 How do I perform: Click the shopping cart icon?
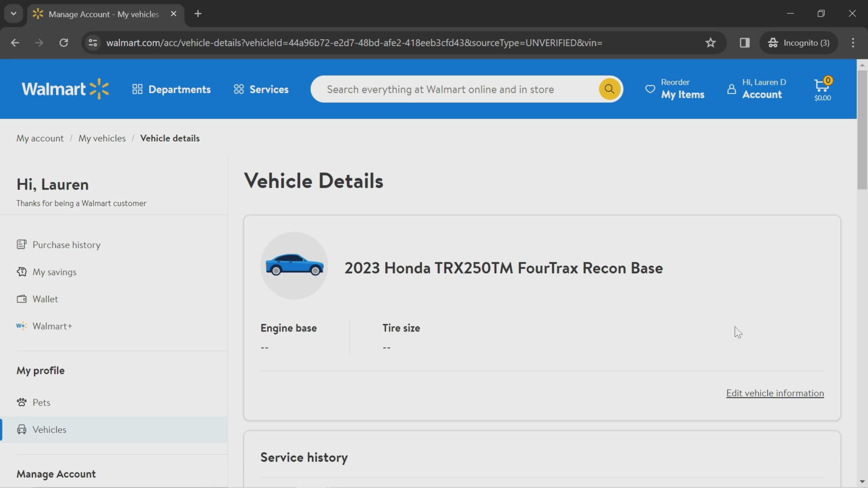point(821,89)
